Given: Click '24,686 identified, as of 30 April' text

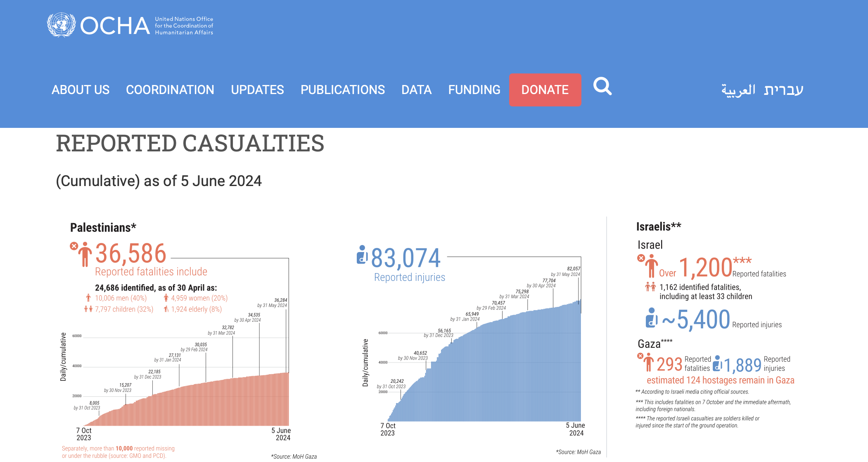Looking at the screenshot, I should click(x=156, y=288).
